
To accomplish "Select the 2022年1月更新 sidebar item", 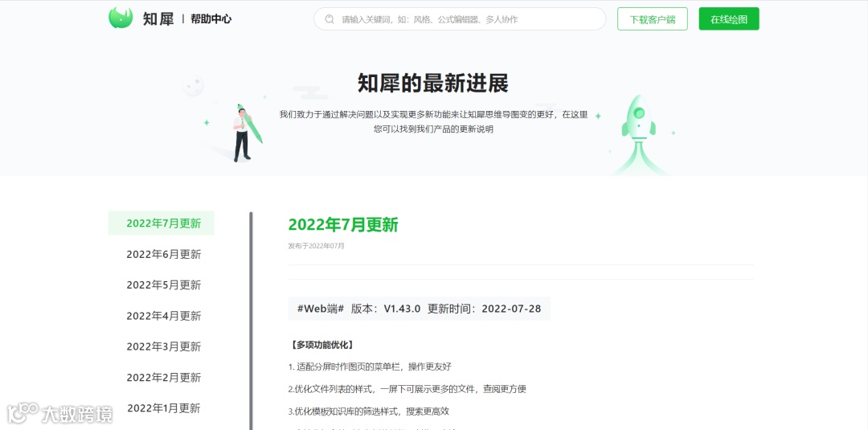I will [163, 407].
